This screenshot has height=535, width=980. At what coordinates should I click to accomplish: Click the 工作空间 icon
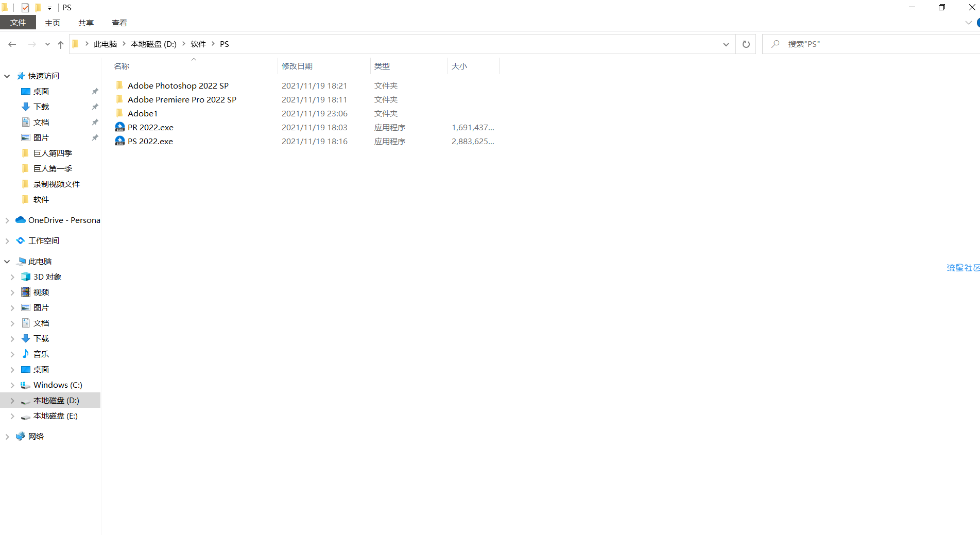coord(21,240)
